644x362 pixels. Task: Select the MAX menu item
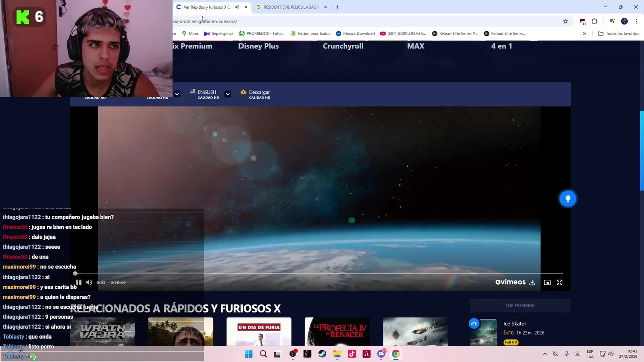pyautogui.click(x=416, y=46)
